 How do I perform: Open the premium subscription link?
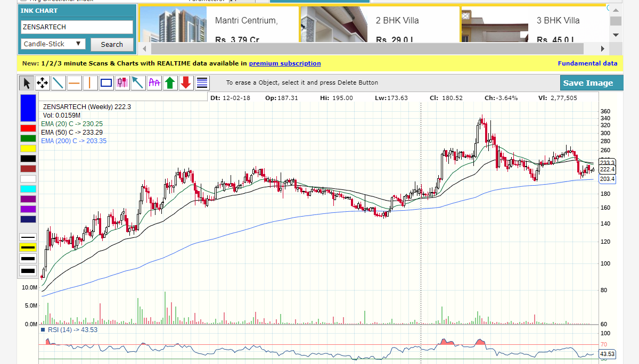pyautogui.click(x=284, y=63)
